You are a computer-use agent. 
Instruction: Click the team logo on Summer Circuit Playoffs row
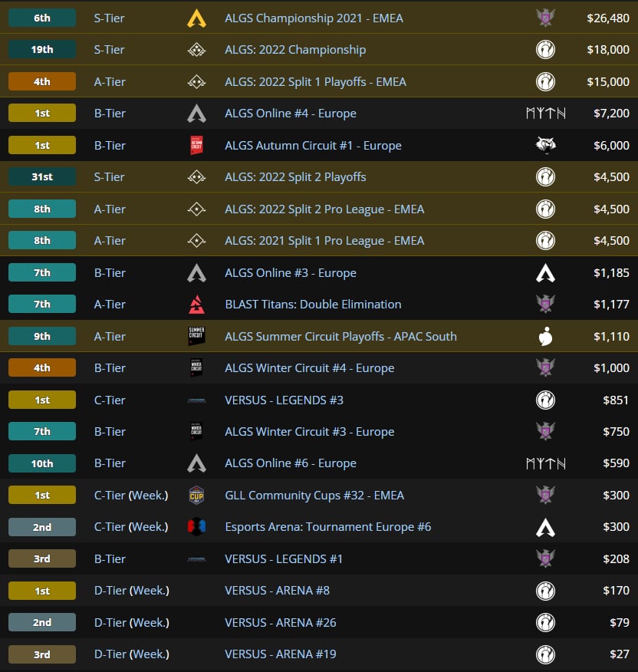coord(545,337)
